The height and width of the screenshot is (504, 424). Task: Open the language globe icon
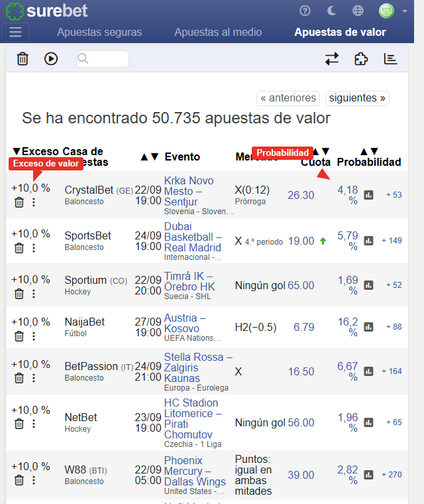coord(358,11)
